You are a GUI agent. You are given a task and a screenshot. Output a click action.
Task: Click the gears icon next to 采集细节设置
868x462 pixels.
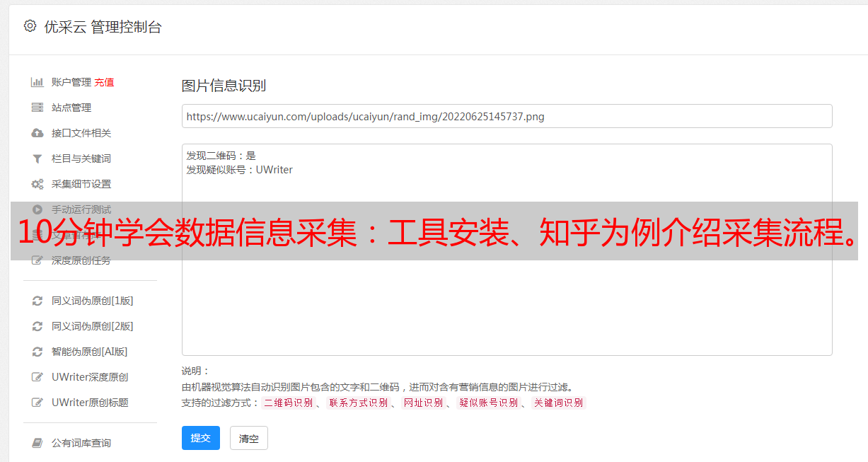tap(37, 184)
